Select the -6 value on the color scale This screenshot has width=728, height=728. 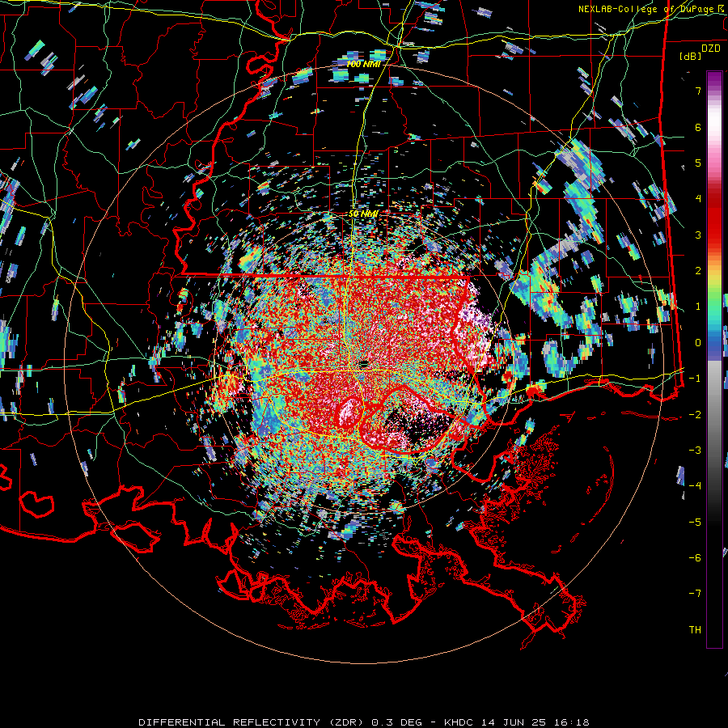[695, 558]
